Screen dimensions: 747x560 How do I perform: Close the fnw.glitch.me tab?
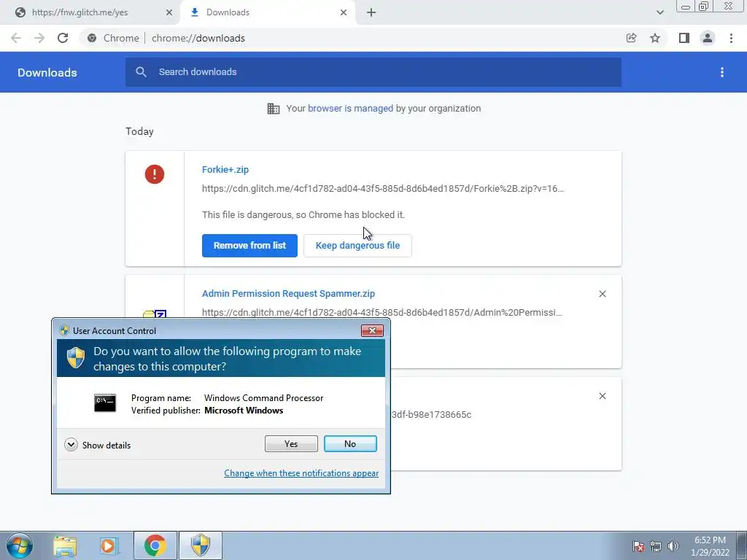coord(169,12)
